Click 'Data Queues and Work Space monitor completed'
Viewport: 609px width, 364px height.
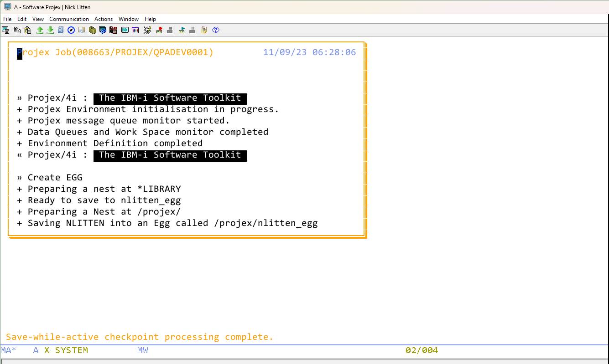click(x=142, y=132)
